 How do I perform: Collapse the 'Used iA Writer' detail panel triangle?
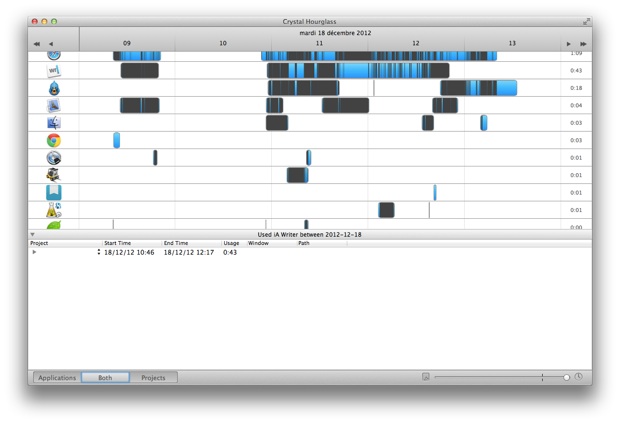point(32,235)
